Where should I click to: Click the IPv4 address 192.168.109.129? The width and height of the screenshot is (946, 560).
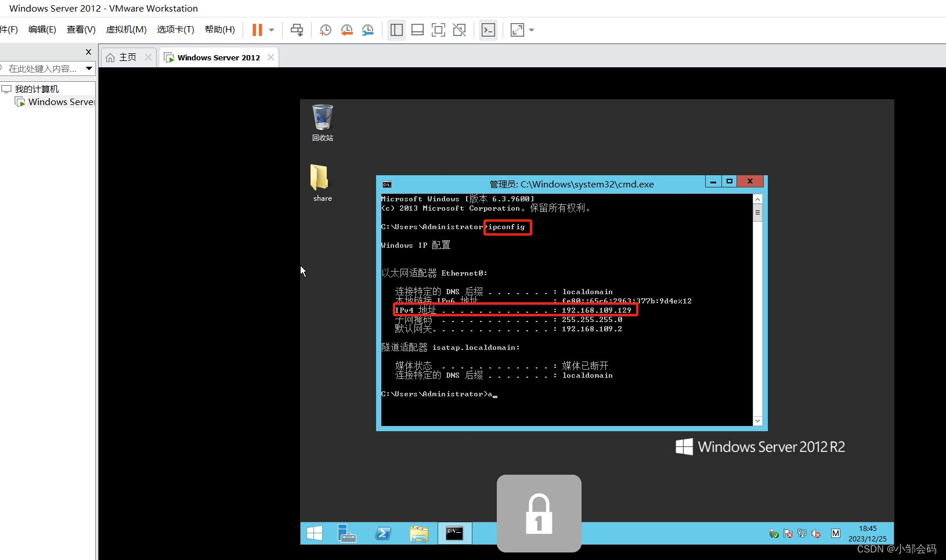pyautogui.click(x=596, y=310)
